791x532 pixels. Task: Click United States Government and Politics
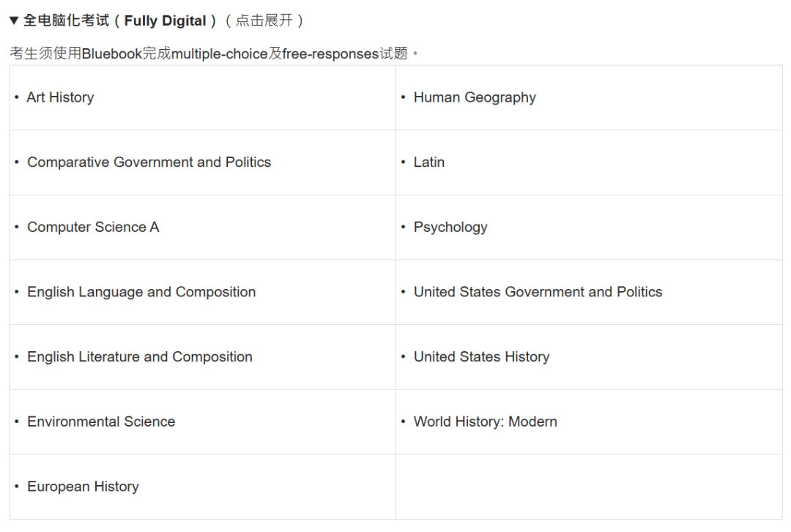pos(538,292)
